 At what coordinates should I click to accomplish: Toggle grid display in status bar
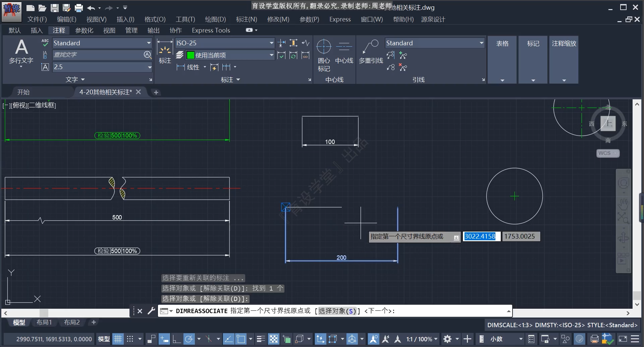(118, 339)
